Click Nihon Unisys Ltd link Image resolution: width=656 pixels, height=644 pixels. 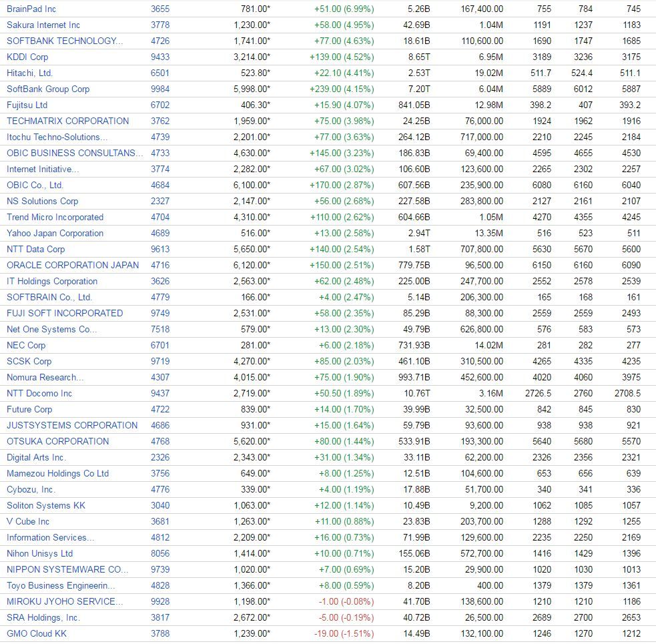[40, 554]
